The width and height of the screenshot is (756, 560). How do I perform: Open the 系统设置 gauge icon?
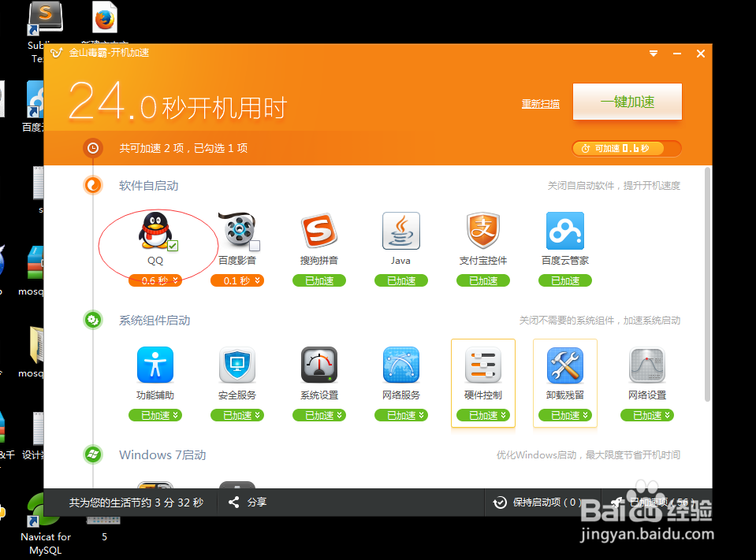pyautogui.click(x=318, y=365)
